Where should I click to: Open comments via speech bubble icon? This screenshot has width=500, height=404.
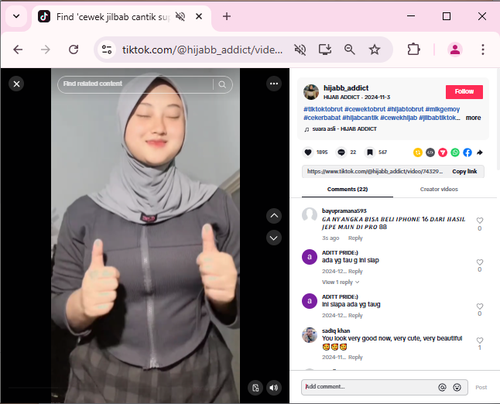pyautogui.click(x=341, y=152)
